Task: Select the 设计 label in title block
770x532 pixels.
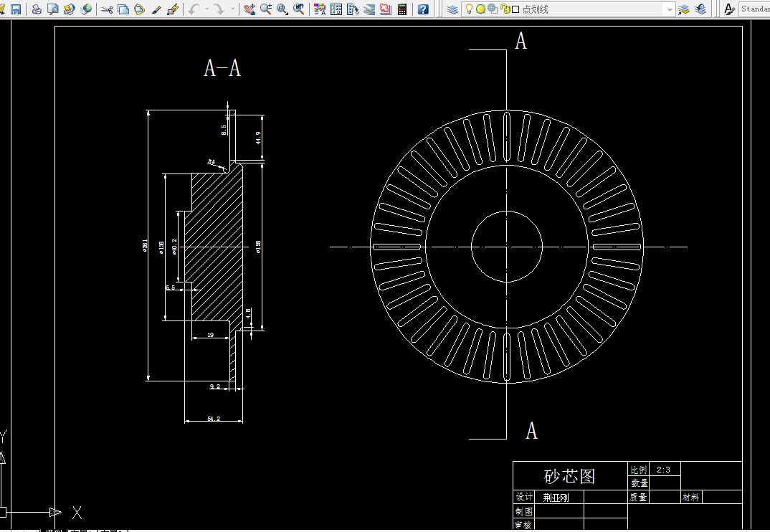Action: [524, 497]
